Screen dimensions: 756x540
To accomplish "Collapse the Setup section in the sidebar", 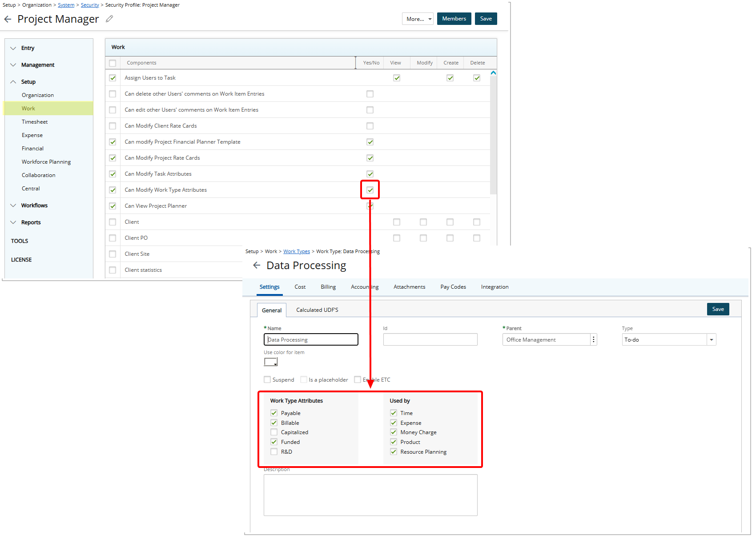I will [x=13, y=81].
